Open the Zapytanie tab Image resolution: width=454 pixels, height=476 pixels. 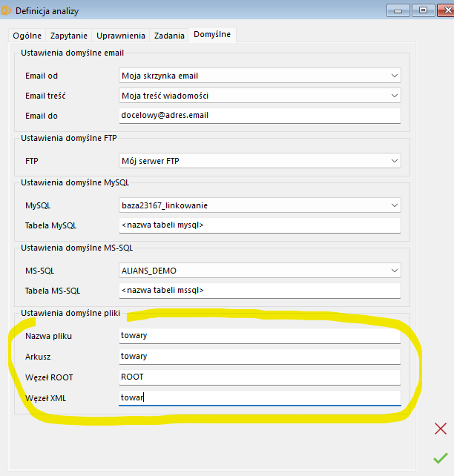(x=69, y=36)
